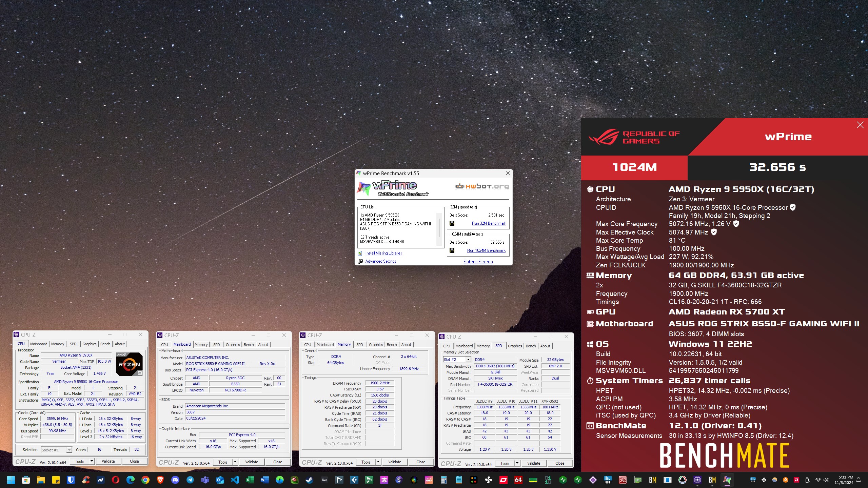Click Tools button in CPU-Z Mainboard window
868x488 pixels.
click(x=223, y=462)
